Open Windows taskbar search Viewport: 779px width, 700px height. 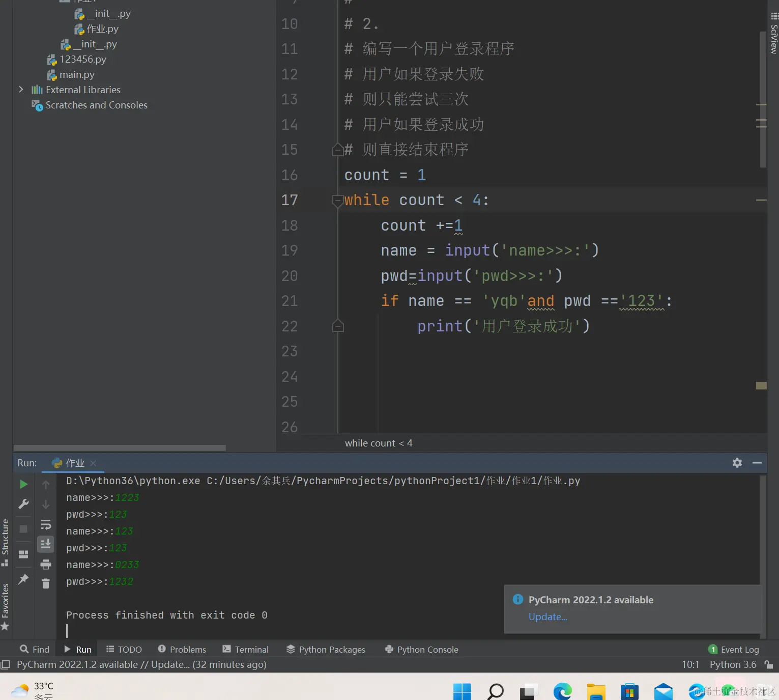point(496,691)
